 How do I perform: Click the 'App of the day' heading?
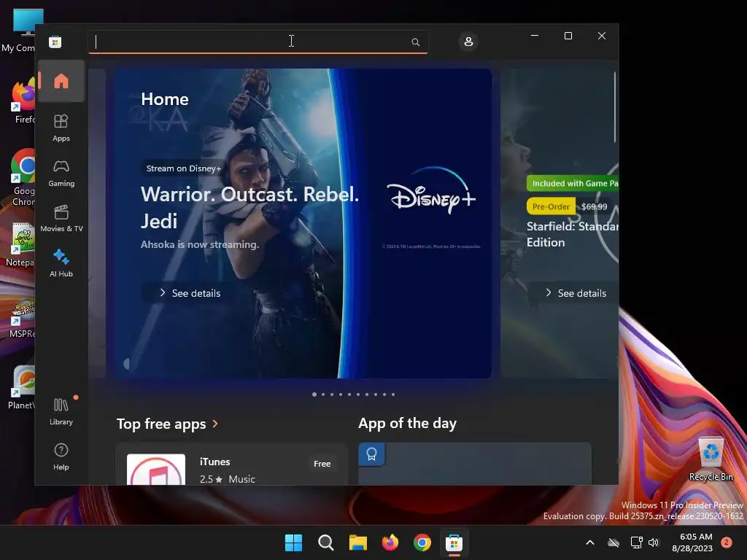(407, 423)
